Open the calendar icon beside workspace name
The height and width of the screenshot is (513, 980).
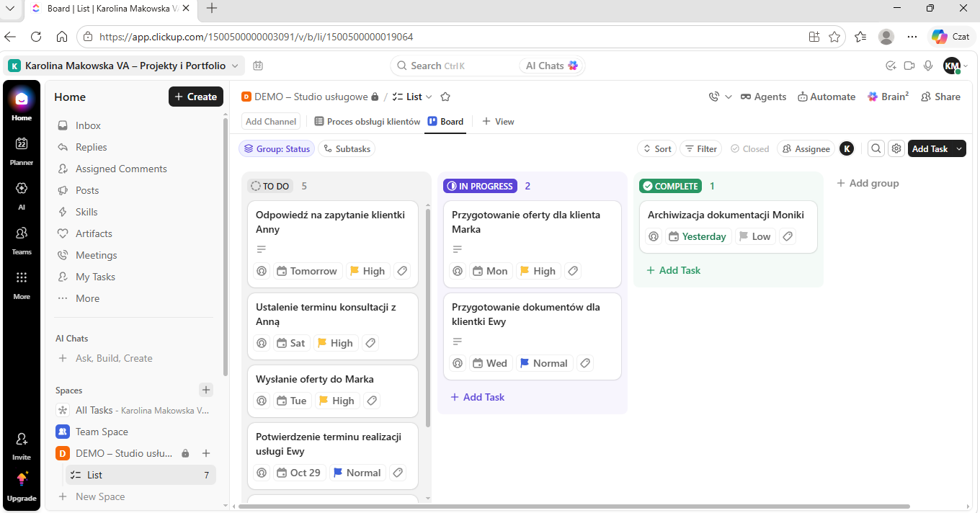(258, 66)
